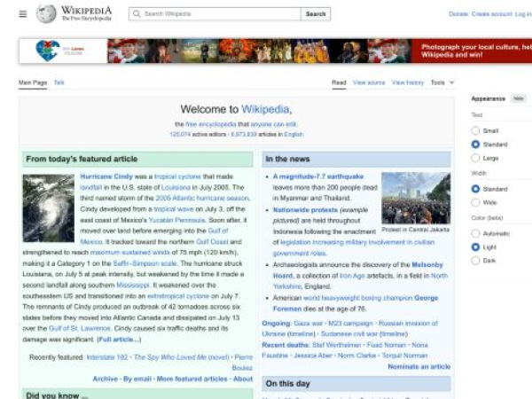This screenshot has height=399, width=532.
Task: Open the Louisiana link
Action: pos(176,187)
